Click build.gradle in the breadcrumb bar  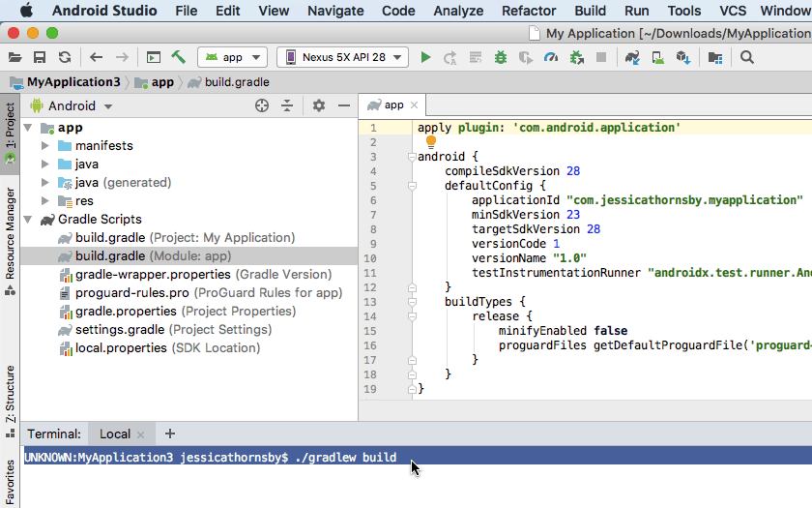[229, 82]
